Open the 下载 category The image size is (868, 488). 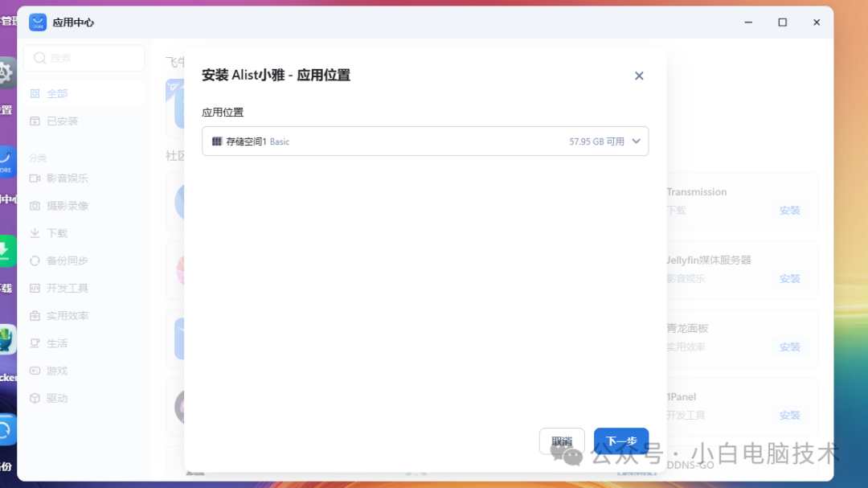tap(84, 233)
